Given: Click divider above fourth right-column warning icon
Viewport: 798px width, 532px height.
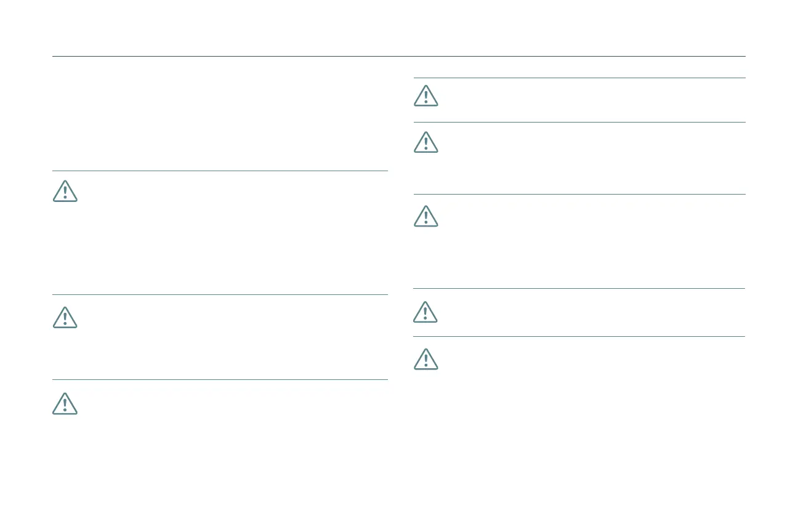Looking at the screenshot, I should [x=579, y=289].
